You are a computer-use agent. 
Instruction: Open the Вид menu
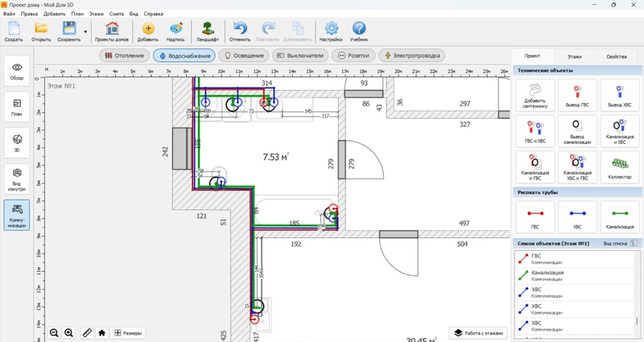[x=134, y=14]
